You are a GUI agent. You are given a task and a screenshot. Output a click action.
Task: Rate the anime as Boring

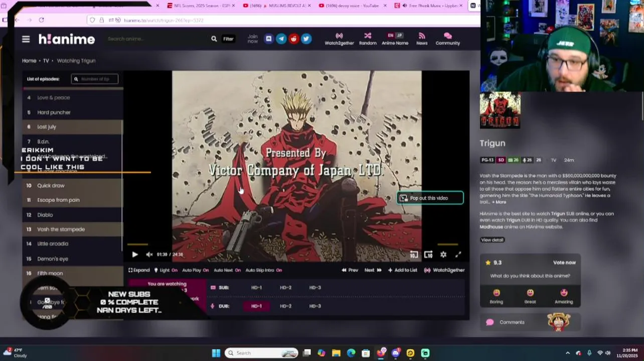click(x=496, y=296)
